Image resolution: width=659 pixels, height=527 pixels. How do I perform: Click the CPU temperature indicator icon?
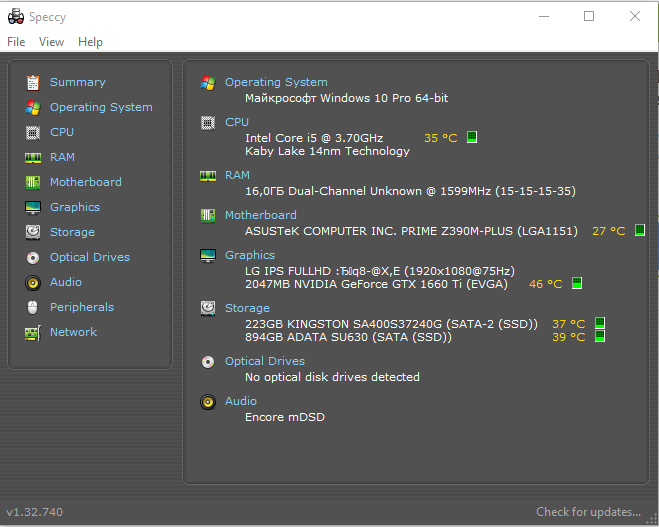pyautogui.click(x=472, y=137)
